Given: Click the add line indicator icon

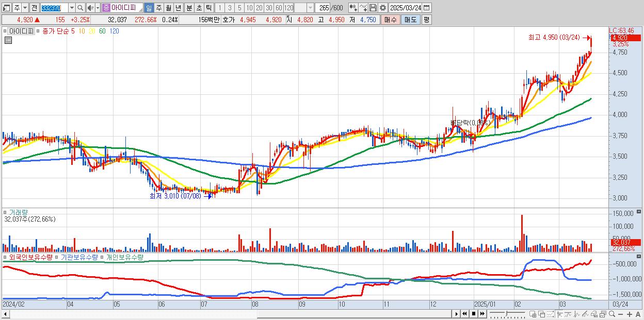Looking at the screenshot, I should click(x=363, y=8).
